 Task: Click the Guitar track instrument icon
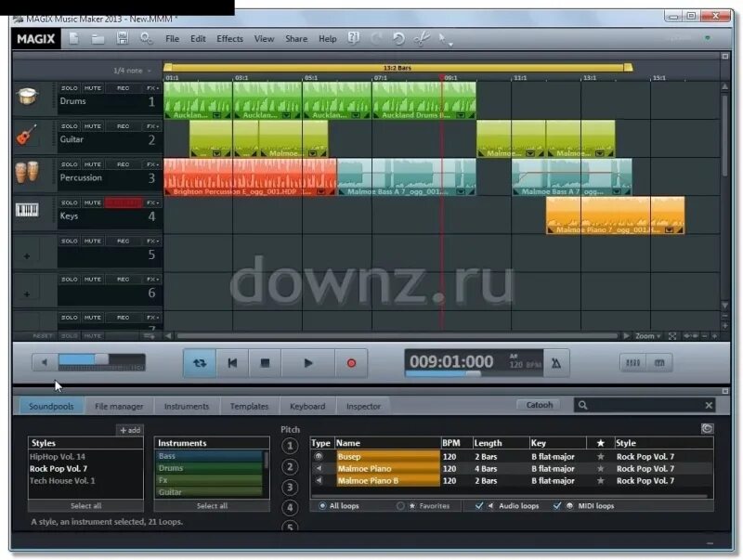(27, 135)
